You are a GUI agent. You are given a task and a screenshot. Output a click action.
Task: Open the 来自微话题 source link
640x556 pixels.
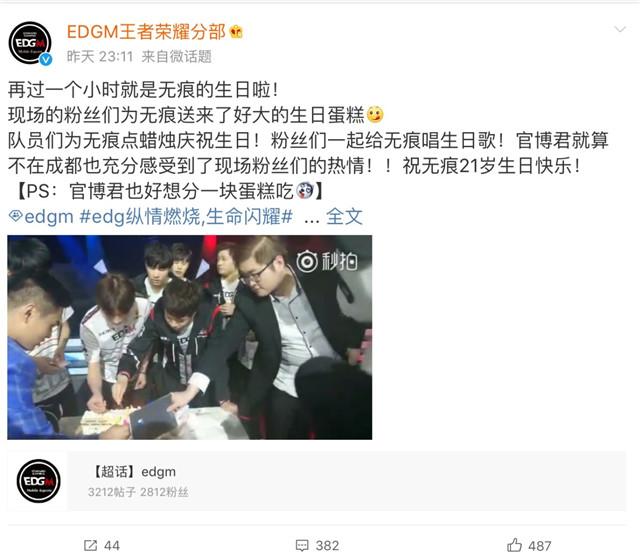[x=176, y=56]
